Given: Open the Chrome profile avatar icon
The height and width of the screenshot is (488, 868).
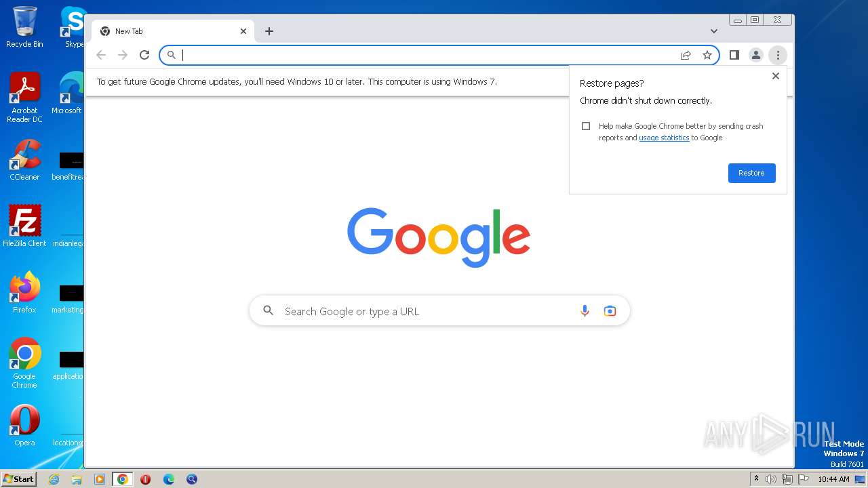Looking at the screenshot, I should [x=755, y=55].
